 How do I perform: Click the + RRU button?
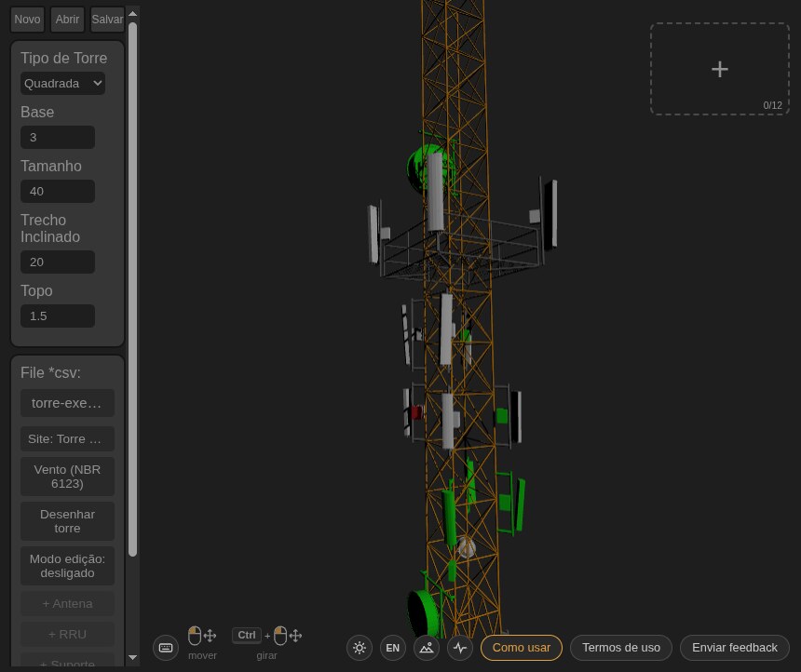[x=67, y=634]
